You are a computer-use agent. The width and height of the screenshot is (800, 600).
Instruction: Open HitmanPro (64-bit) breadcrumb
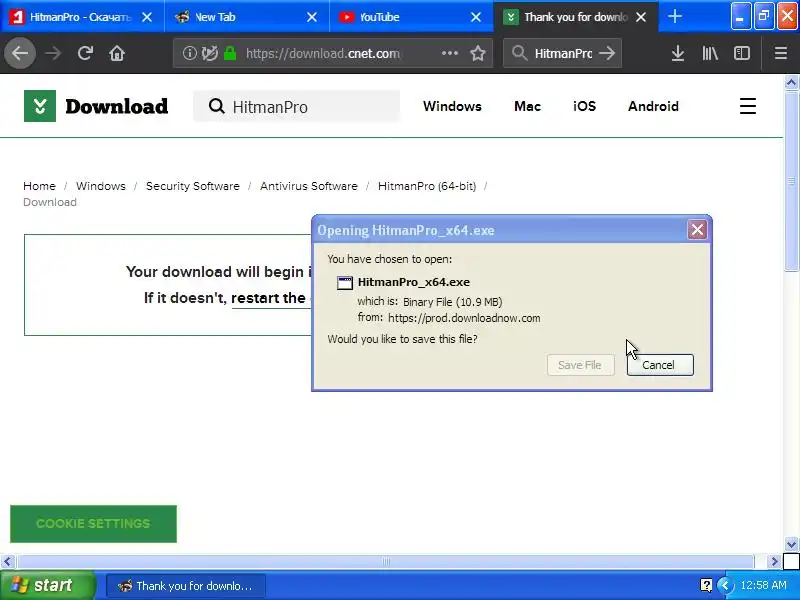tap(427, 186)
